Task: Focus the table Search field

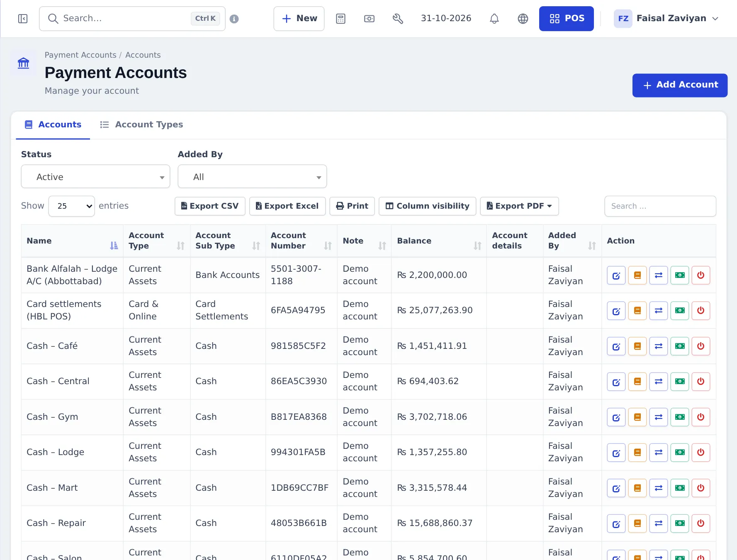Action: point(660,206)
